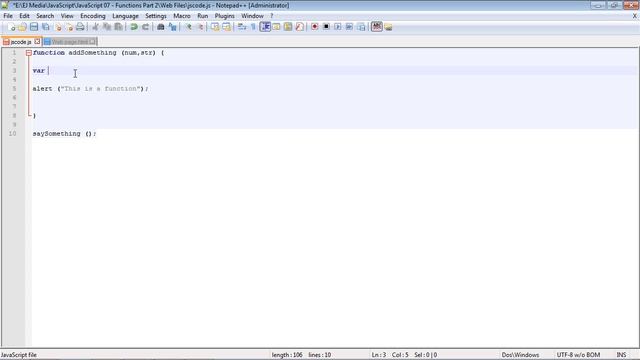The image size is (640, 360).
Task: Toggle Show All Characters pilcrow button
Action: click(253, 27)
